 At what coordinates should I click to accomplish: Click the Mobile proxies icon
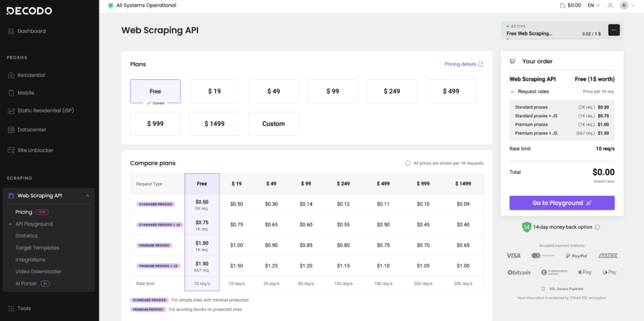(11, 93)
